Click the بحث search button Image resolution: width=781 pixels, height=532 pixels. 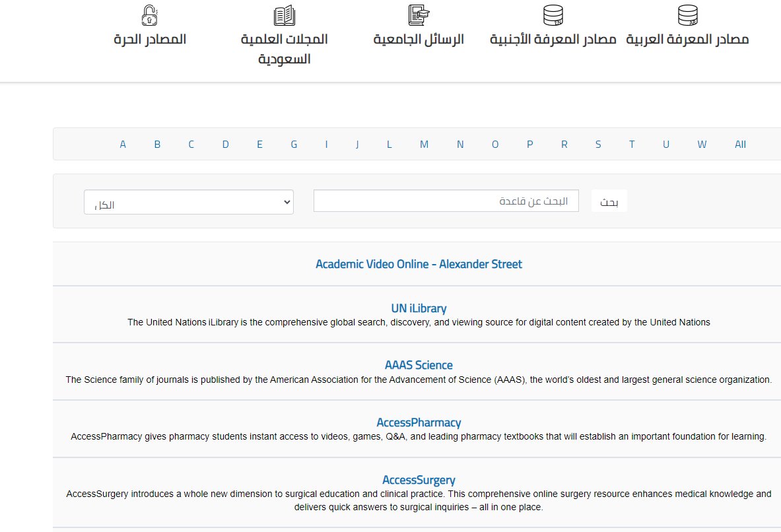[609, 201]
